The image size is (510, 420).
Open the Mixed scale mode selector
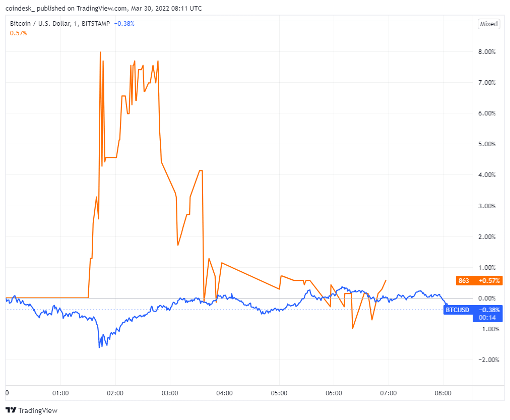(489, 24)
